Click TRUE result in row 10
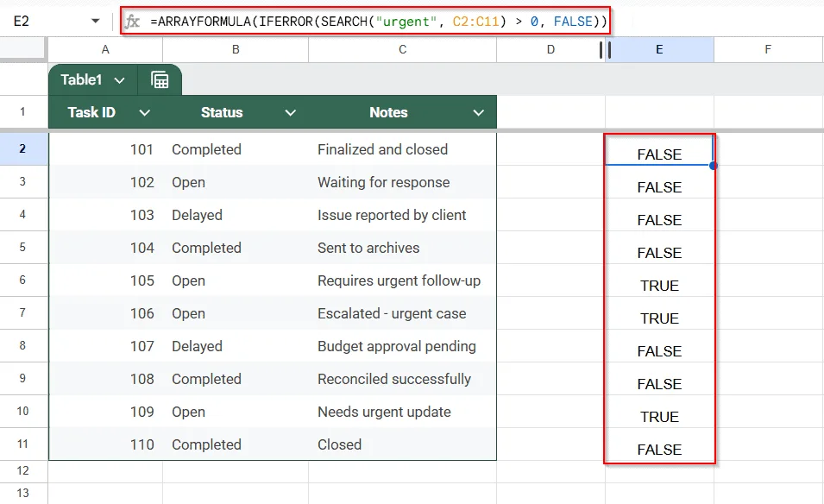 coord(659,412)
